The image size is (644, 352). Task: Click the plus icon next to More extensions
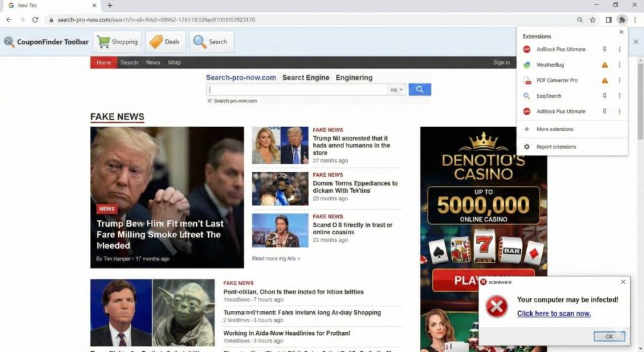coord(527,129)
